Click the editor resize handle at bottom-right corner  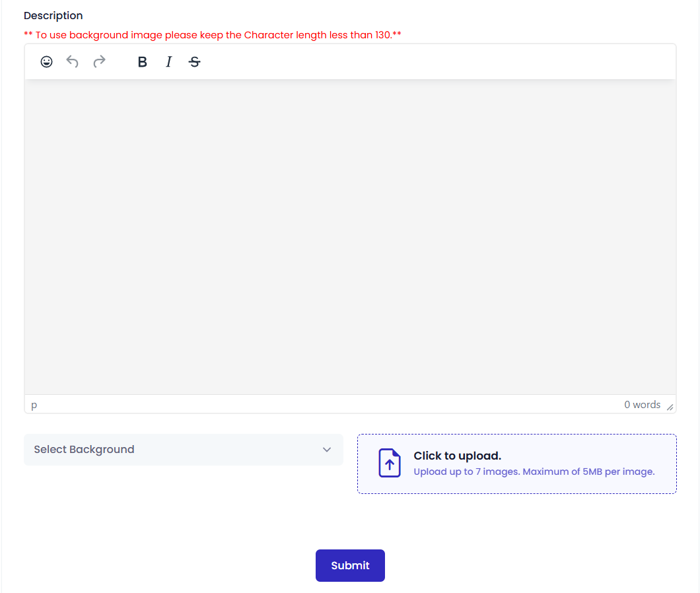670,407
